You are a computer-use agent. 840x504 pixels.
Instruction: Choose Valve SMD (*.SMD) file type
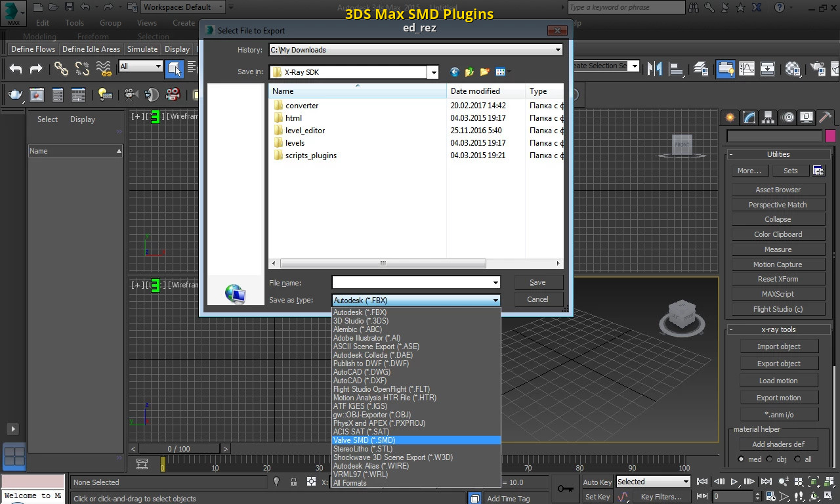point(416,440)
